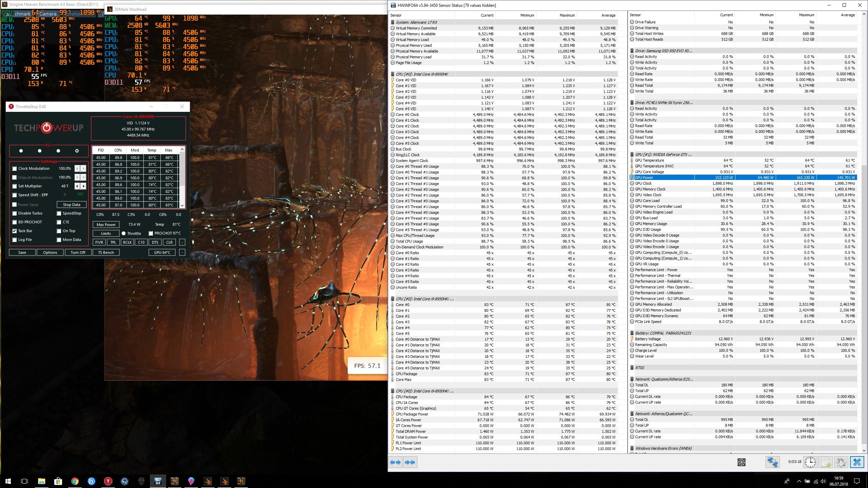Uncheck the Task Bar checkbox
The width and height of the screenshot is (868, 488).
15,231
